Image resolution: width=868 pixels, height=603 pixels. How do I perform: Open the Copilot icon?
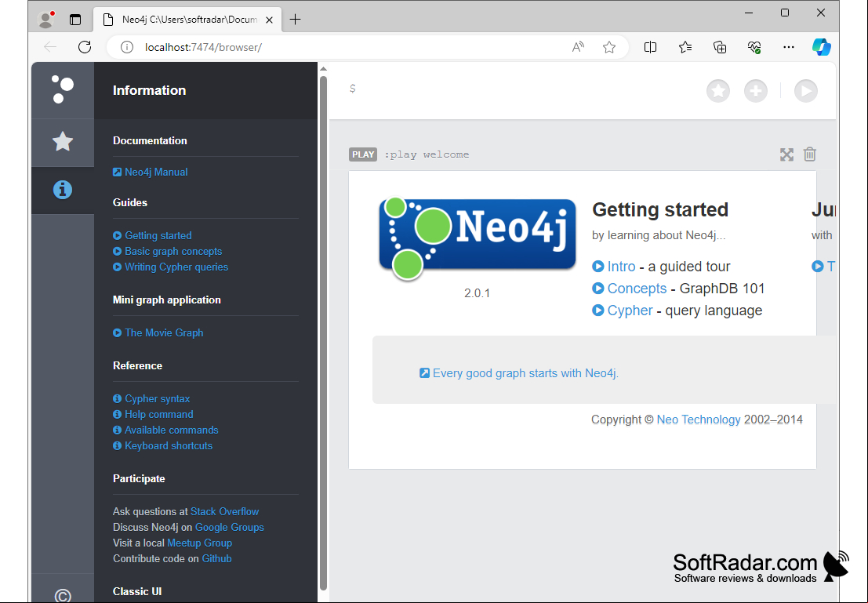click(822, 47)
